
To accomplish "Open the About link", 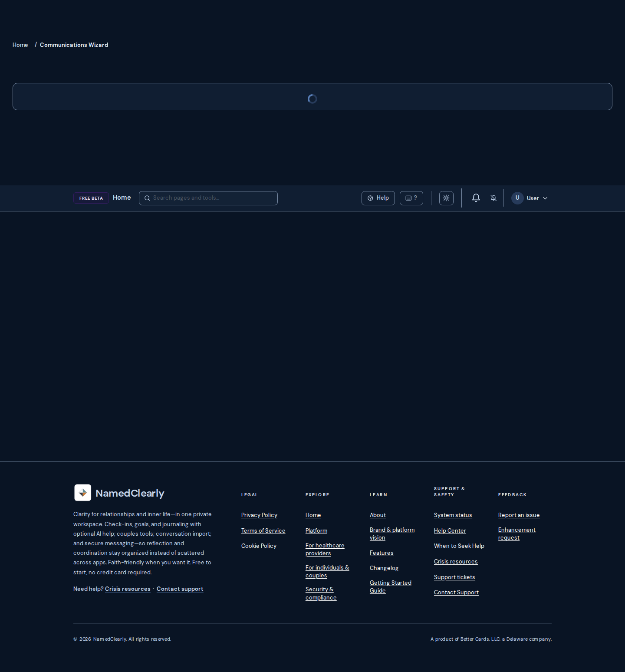I will [378, 515].
